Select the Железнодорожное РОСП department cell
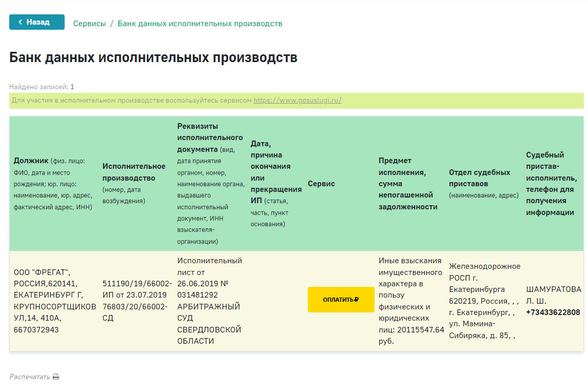Image resolution: width=588 pixels, height=392 pixels. tap(484, 301)
